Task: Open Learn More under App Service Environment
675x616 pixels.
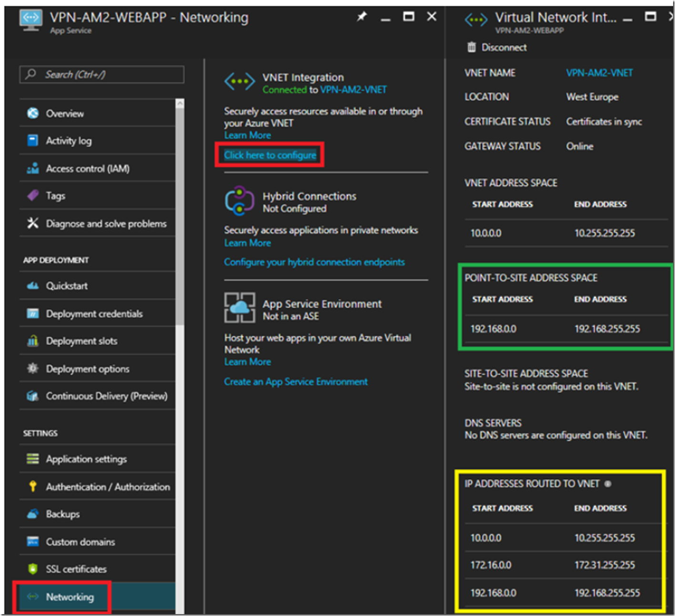Action: click(x=248, y=362)
